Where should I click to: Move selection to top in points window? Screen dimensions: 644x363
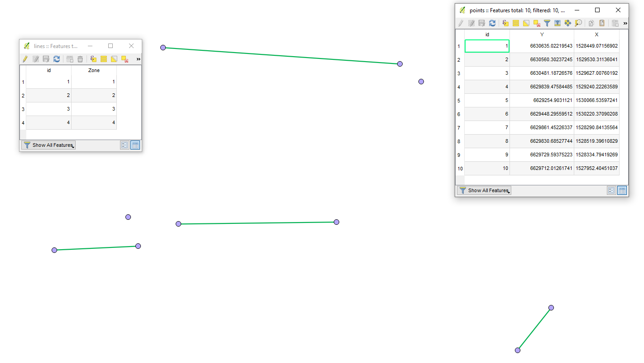(x=557, y=23)
